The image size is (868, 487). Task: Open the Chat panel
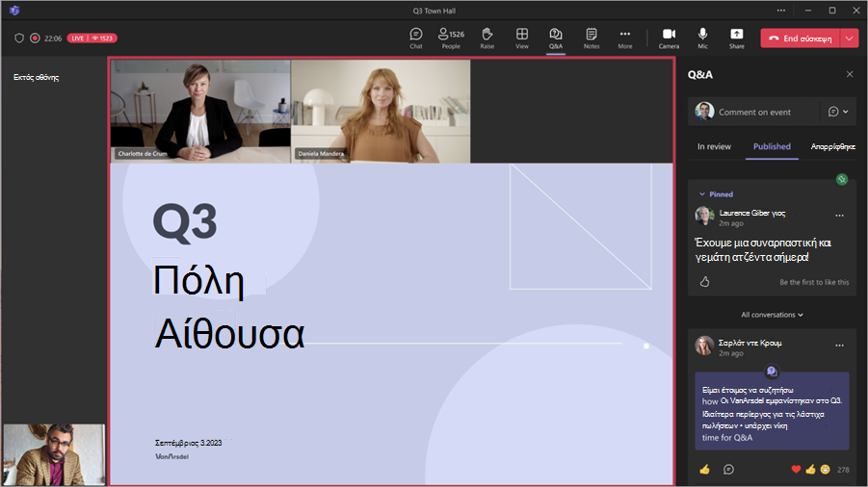416,38
